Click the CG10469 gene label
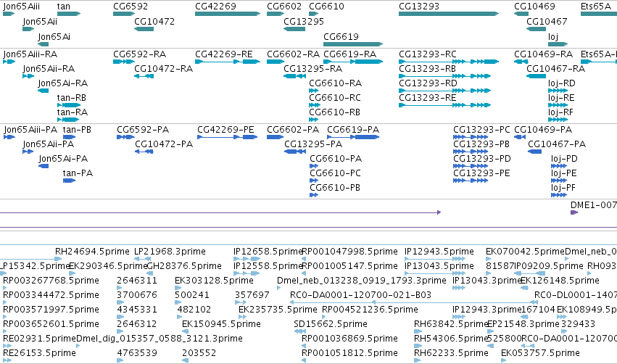 click(x=534, y=7)
